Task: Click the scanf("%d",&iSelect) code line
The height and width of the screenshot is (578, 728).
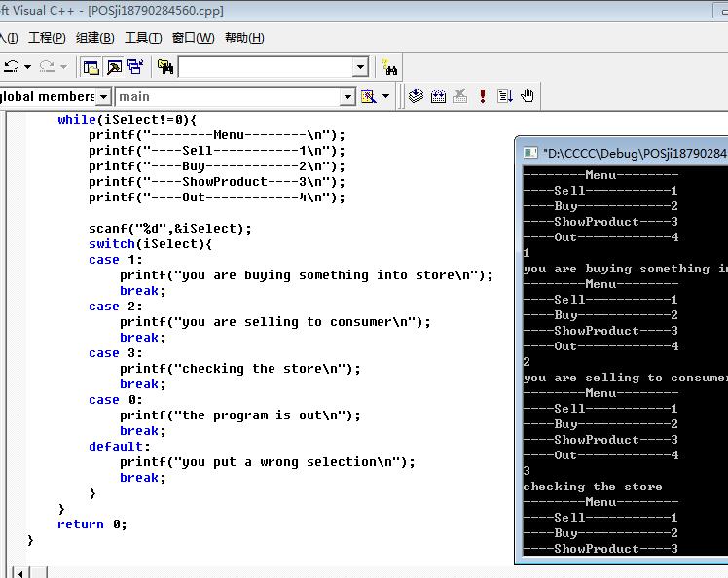Action: tap(170, 229)
